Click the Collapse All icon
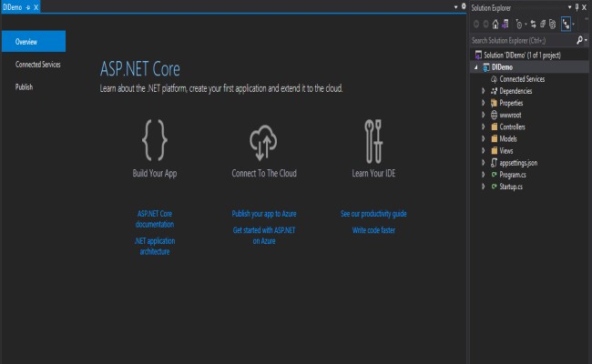Viewport: 592px width, 364px height. click(x=543, y=25)
